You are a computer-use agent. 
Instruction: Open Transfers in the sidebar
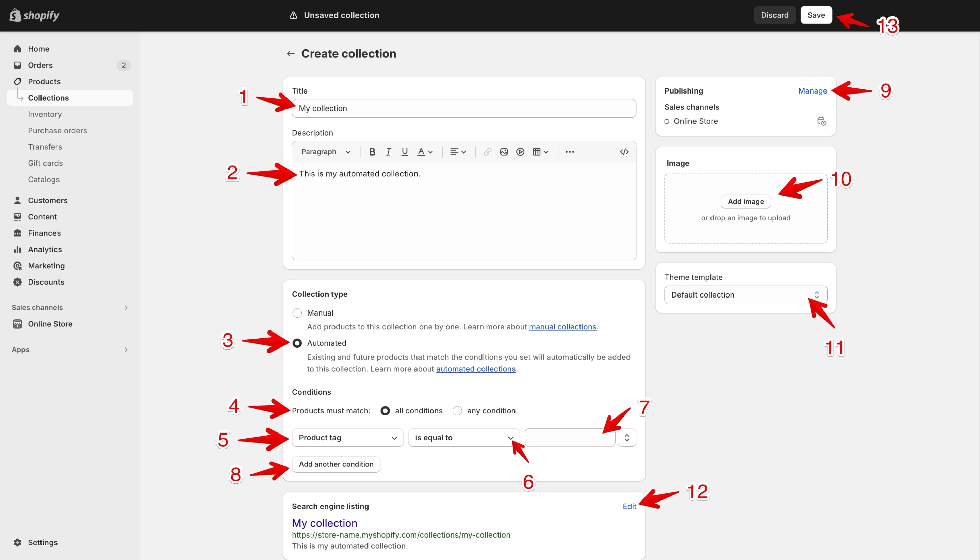(45, 147)
